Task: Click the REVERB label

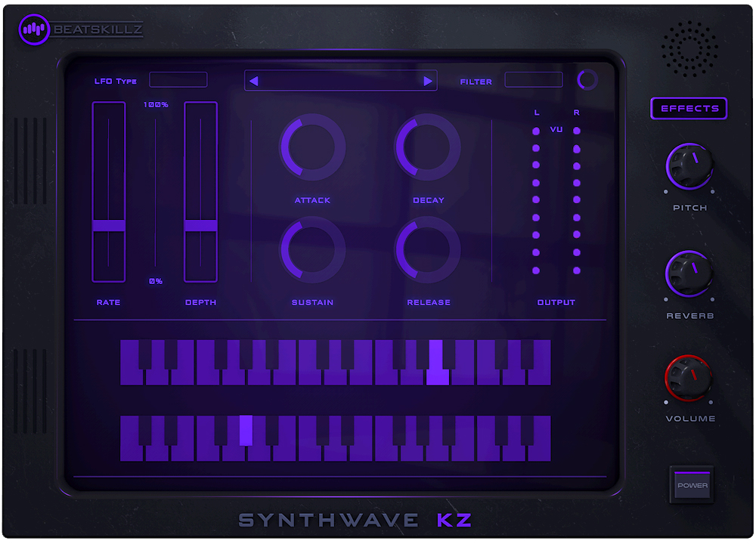Action: [x=690, y=316]
